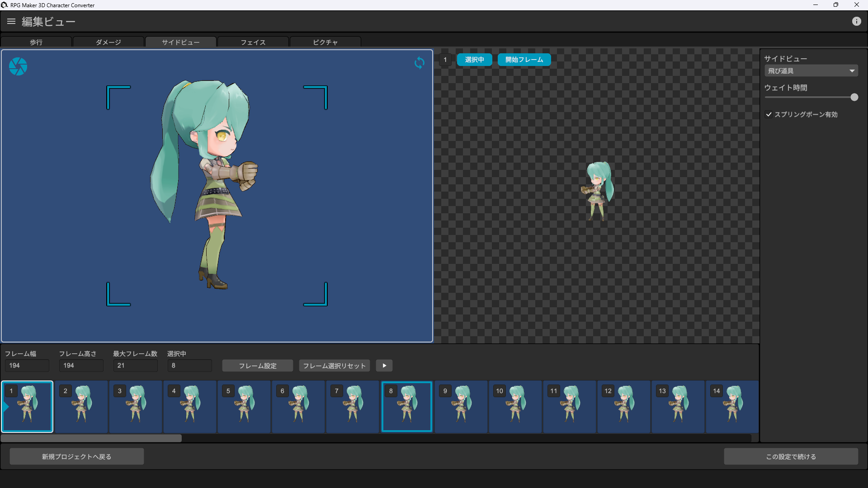Viewport: 868px width, 488px height.
Task: Click the app logo in the title bar
Action: (x=5, y=5)
